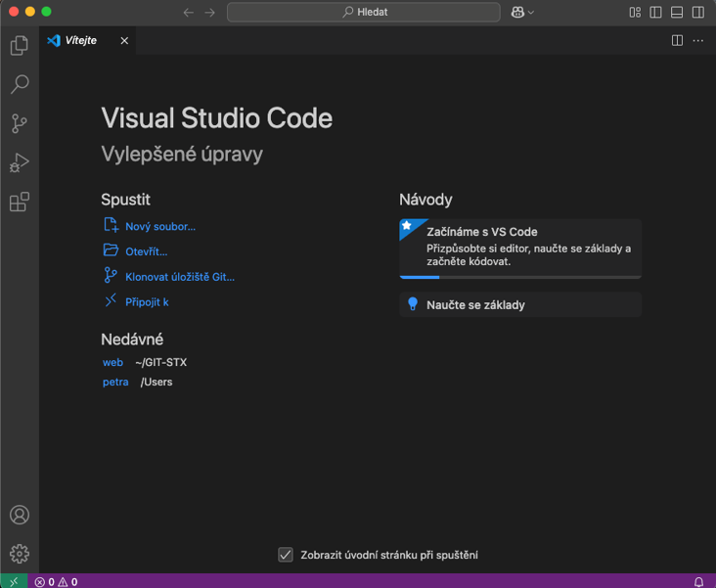Open the Accounts menu icon
716x588 pixels.
(19, 515)
